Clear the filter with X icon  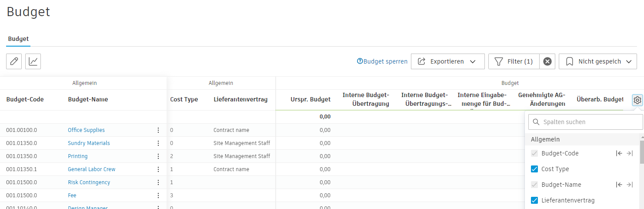(547, 61)
